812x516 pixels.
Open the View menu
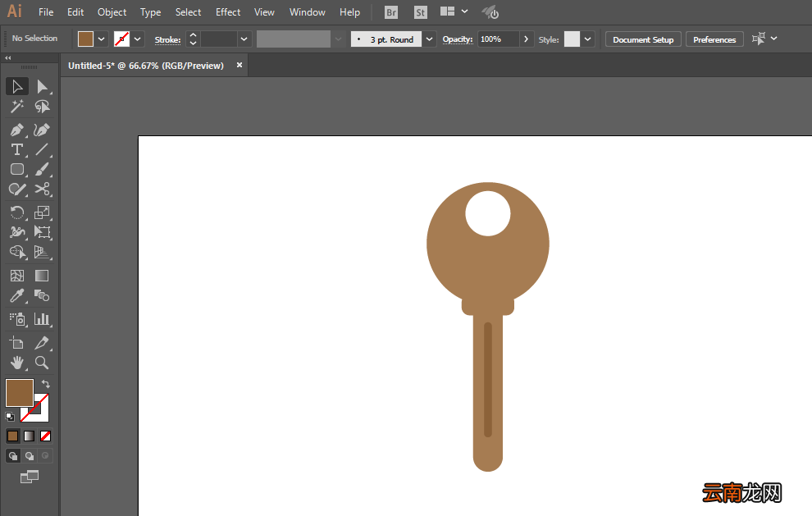(264, 12)
